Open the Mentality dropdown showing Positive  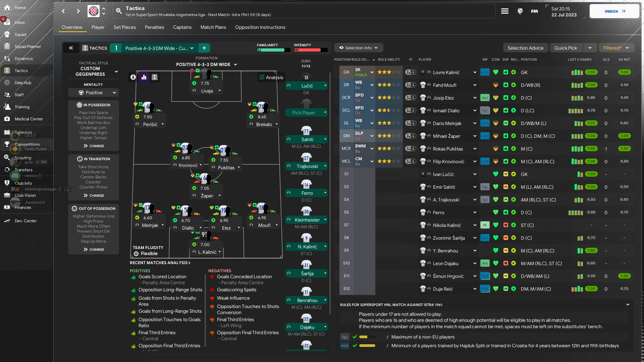point(93,93)
